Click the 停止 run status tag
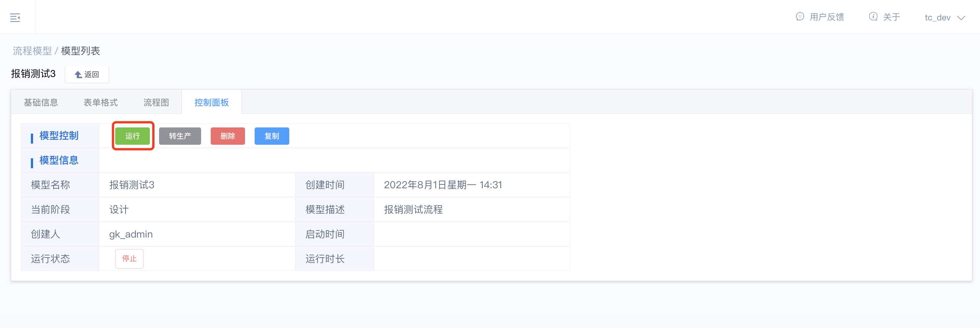The height and width of the screenshot is (328, 980). pyautogui.click(x=129, y=259)
